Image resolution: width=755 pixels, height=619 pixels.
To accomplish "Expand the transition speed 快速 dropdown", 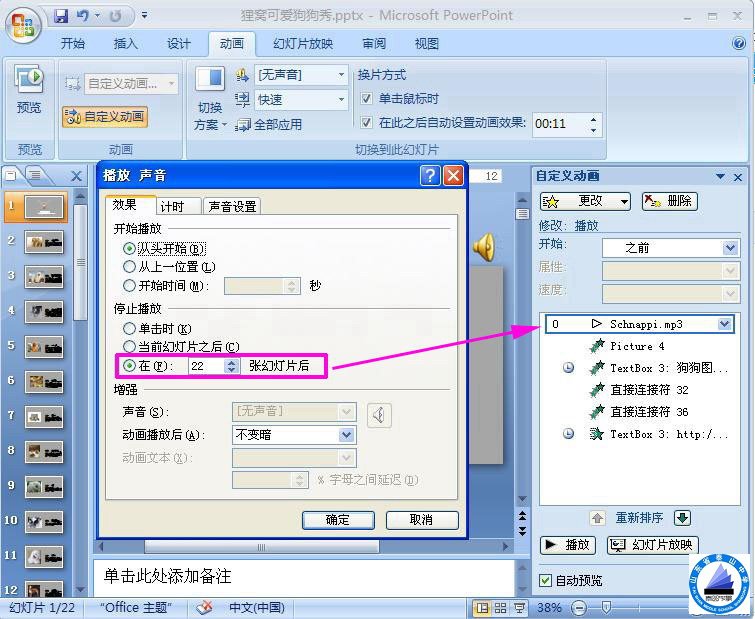I will click(x=340, y=100).
